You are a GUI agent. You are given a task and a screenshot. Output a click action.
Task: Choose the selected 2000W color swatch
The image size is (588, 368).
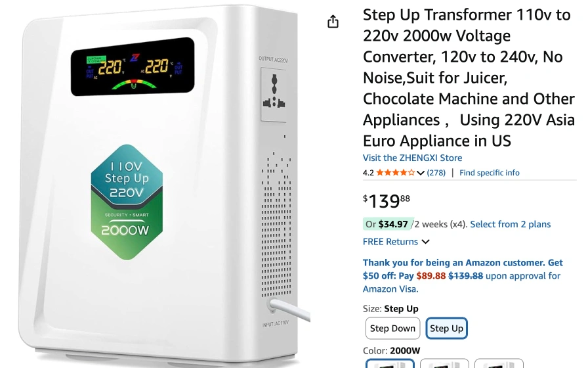pos(390,363)
